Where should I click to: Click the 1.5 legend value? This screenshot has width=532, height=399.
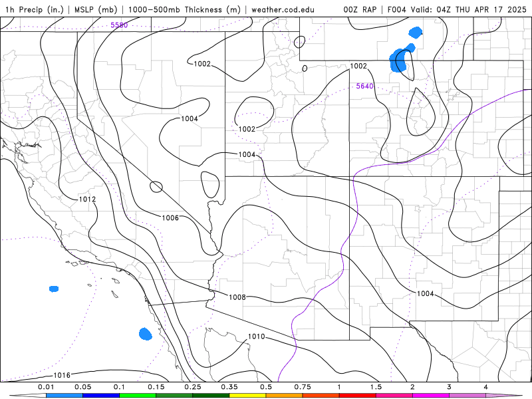pos(376,387)
